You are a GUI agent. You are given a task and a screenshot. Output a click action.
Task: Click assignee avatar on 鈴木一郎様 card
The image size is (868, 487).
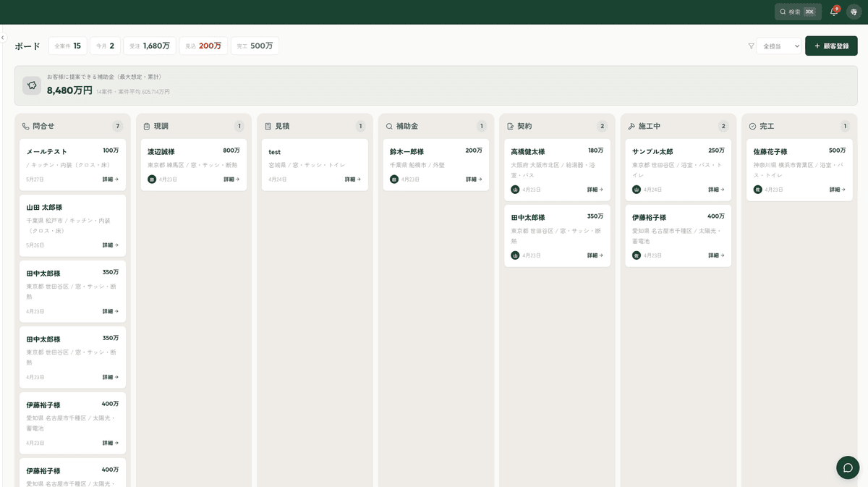[394, 179]
